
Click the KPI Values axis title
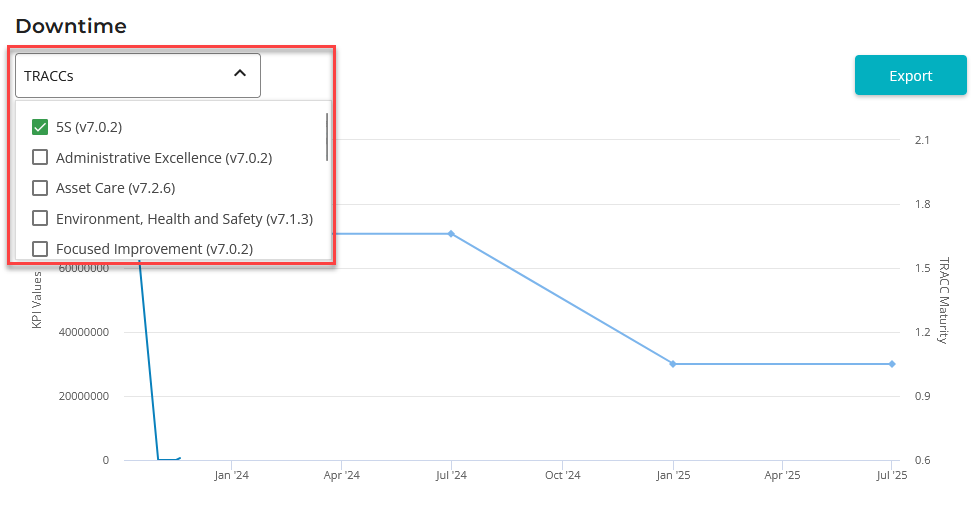(x=36, y=300)
